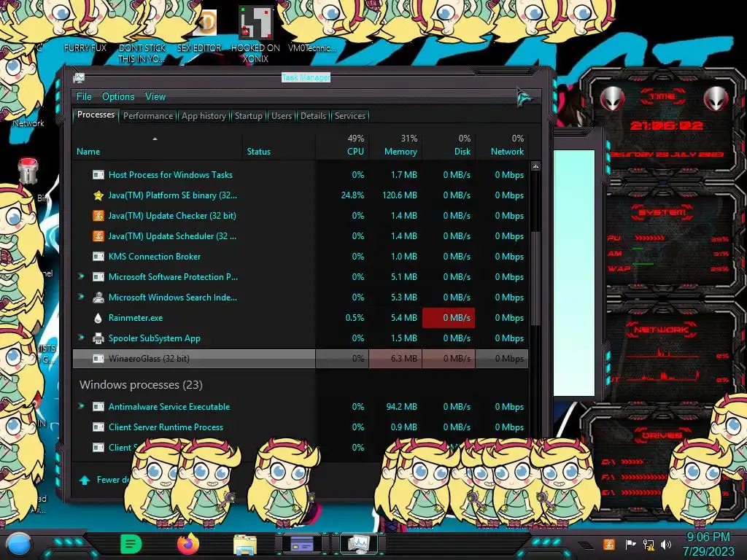Click the WinaeroGlass row icon

[98, 359]
